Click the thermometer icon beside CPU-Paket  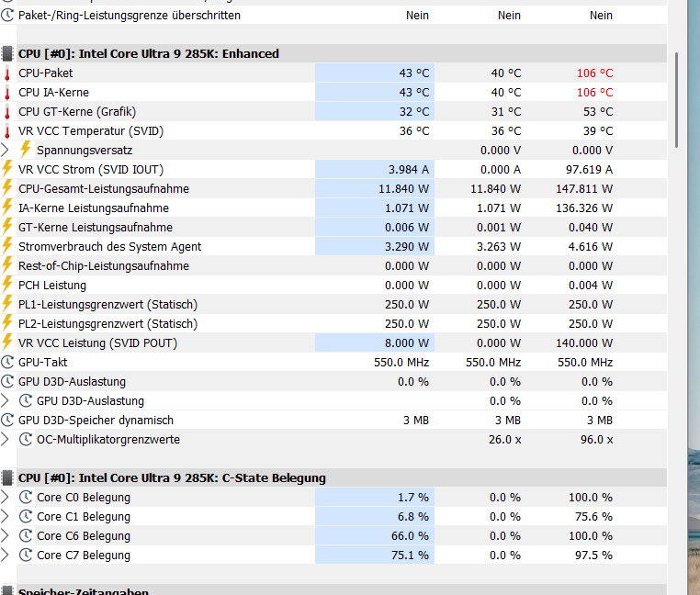7,73
